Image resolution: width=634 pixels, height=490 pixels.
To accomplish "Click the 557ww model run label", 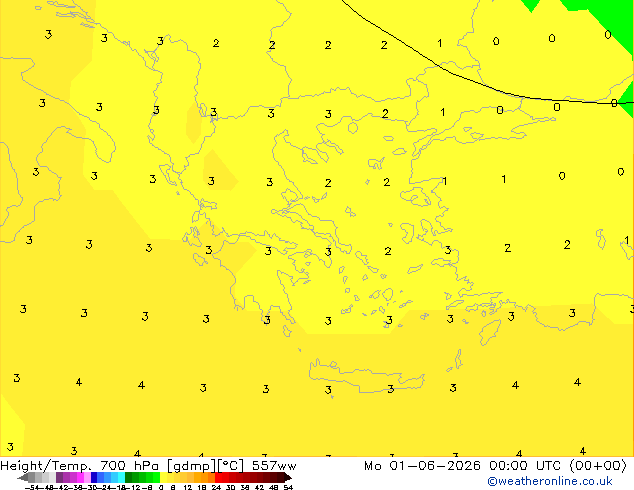I will coord(274,466).
